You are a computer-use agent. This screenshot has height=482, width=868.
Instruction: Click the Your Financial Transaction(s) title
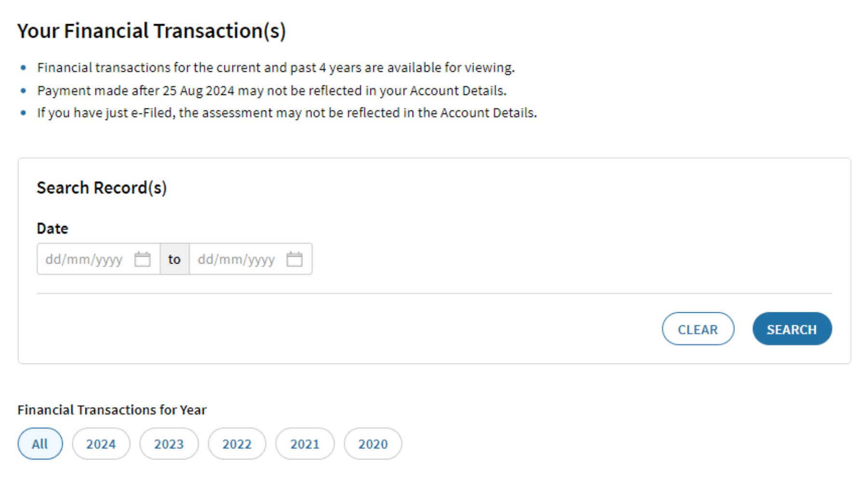[x=152, y=31]
